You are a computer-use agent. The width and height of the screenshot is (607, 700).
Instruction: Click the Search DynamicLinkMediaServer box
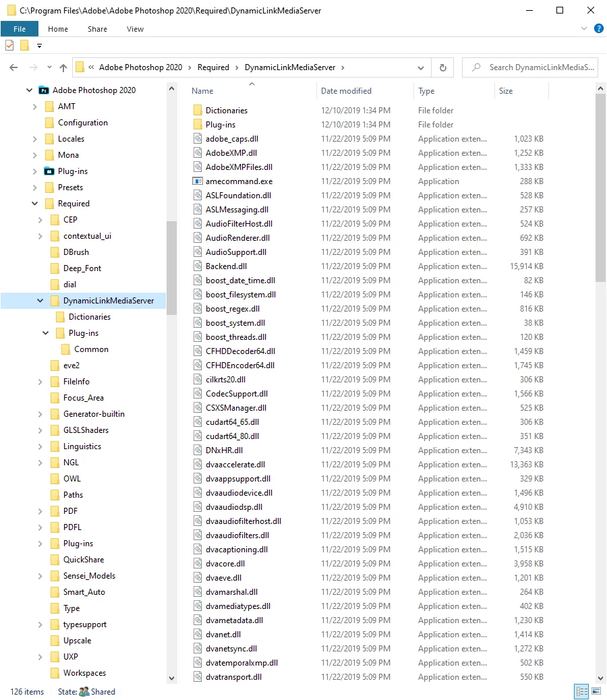530,67
